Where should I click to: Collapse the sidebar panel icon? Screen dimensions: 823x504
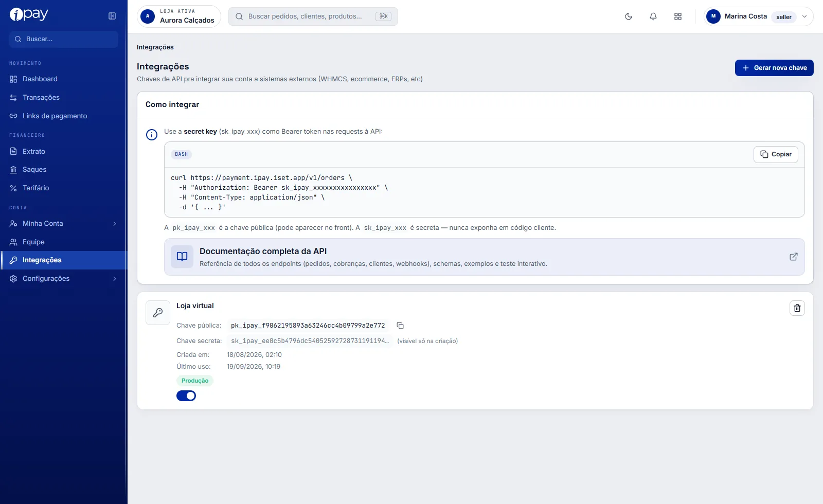(x=112, y=16)
